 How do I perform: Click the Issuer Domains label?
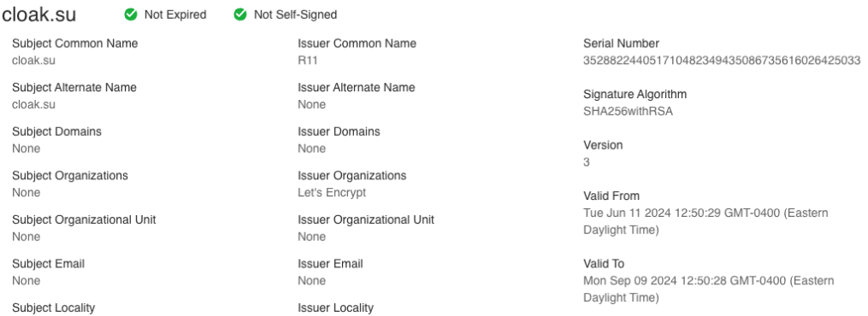[339, 132]
